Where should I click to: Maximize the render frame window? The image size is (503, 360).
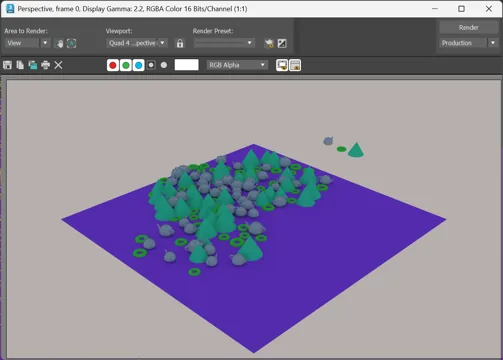(x=461, y=9)
